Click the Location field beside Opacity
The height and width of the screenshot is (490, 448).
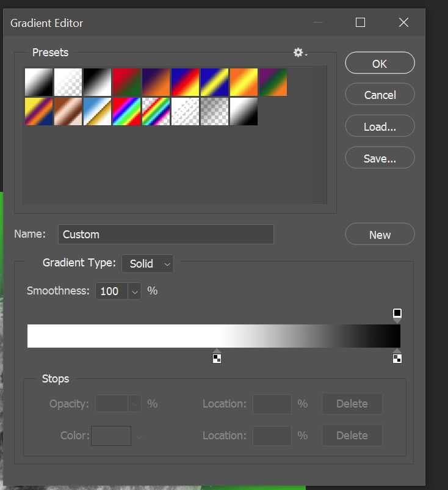[272, 404]
